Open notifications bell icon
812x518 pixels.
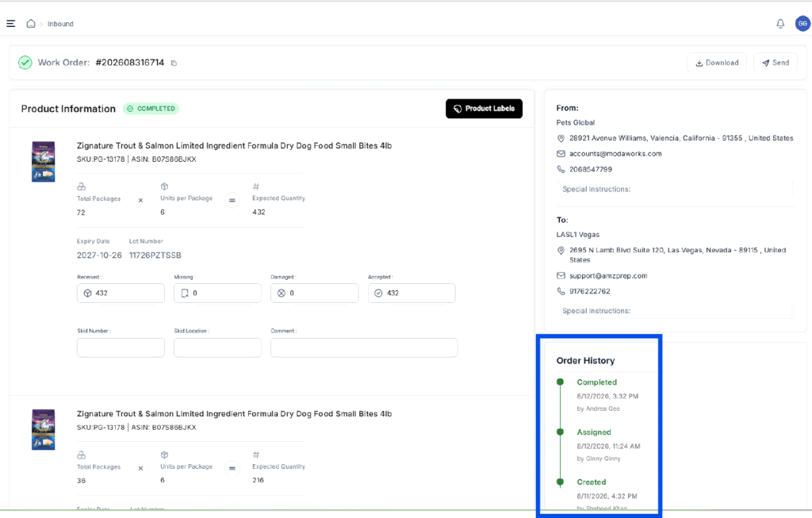pos(780,24)
